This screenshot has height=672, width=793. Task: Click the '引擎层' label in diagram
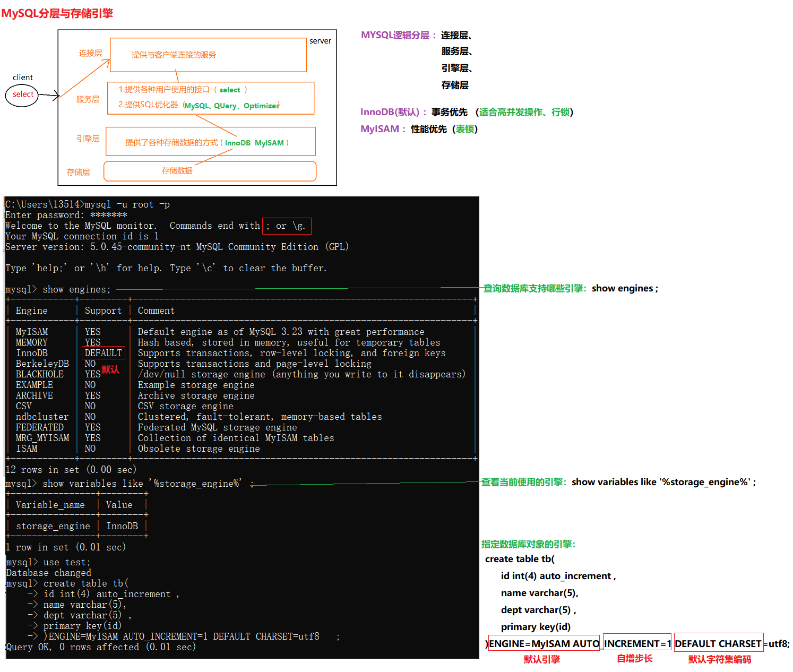click(88, 139)
